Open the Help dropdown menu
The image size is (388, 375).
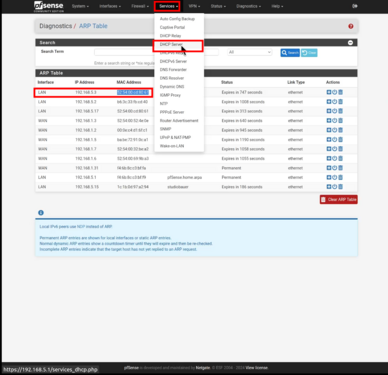point(277,6)
